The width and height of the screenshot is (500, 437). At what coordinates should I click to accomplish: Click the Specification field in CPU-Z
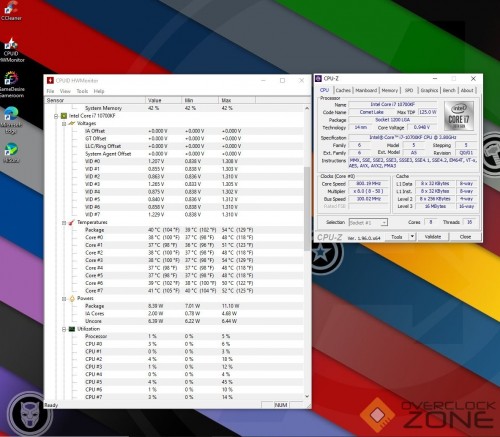point(413,137)
